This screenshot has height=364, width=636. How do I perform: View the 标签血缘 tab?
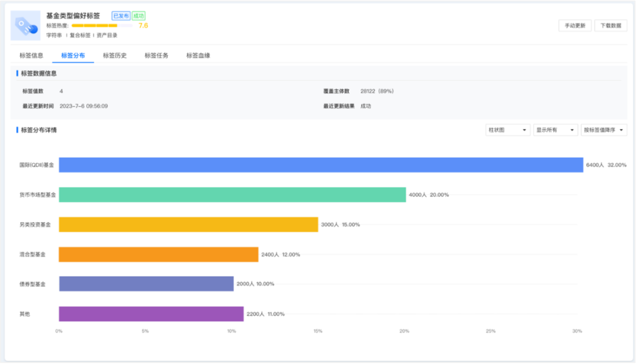[198, 56]
